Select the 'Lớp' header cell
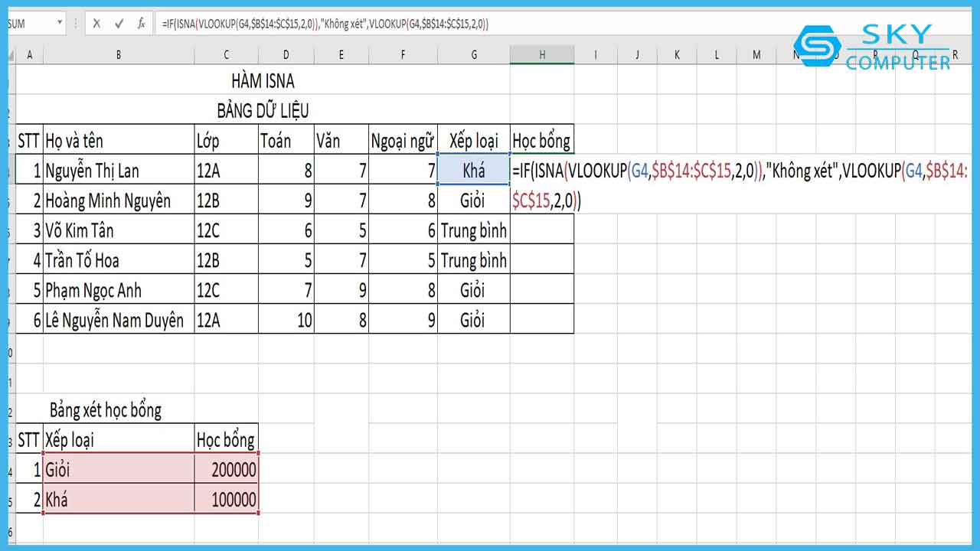 point(226,140)
